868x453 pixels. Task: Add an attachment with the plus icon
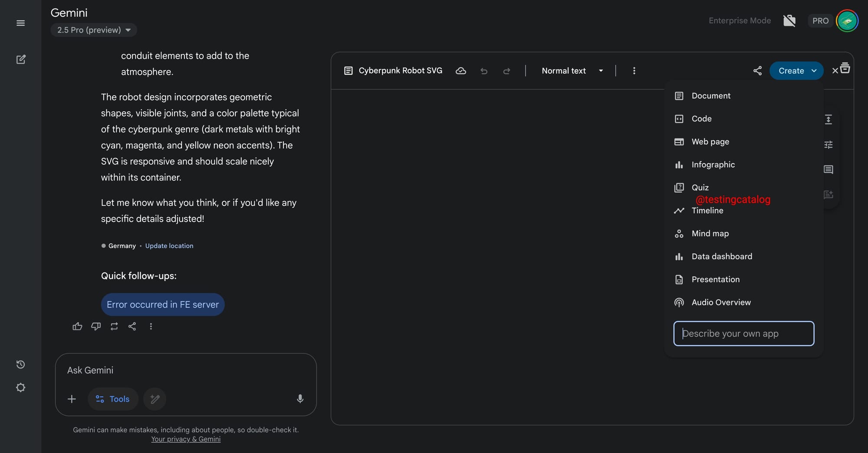(72, 399)
